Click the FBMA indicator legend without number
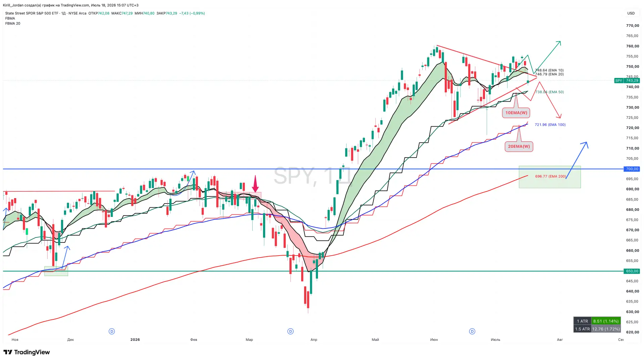Viewport: 644px width, 361px height. point(10,18)
